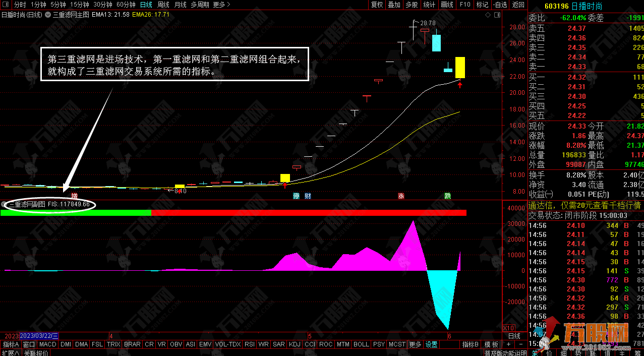The width and height of the screenshot is (644, 356).
Task: Switch sub-chart to ASI indicator
Action: 191,344
